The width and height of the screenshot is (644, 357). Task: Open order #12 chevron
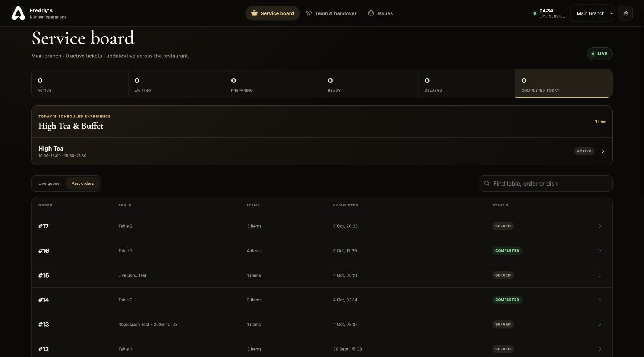point(600,349)
